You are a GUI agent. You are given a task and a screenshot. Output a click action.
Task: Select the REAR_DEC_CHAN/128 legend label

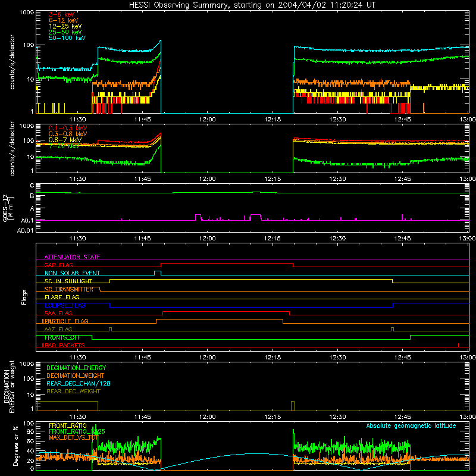[79, 383]
